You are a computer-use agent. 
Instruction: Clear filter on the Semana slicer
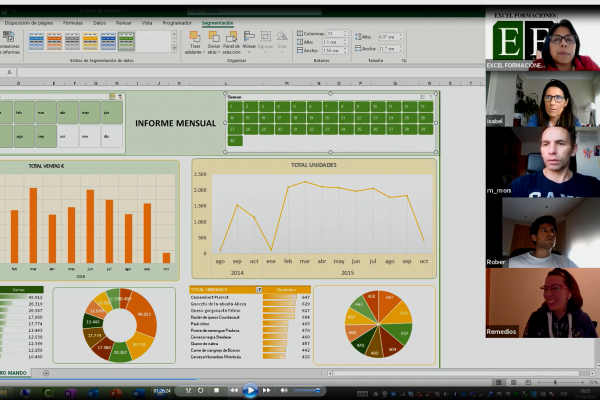432,97
